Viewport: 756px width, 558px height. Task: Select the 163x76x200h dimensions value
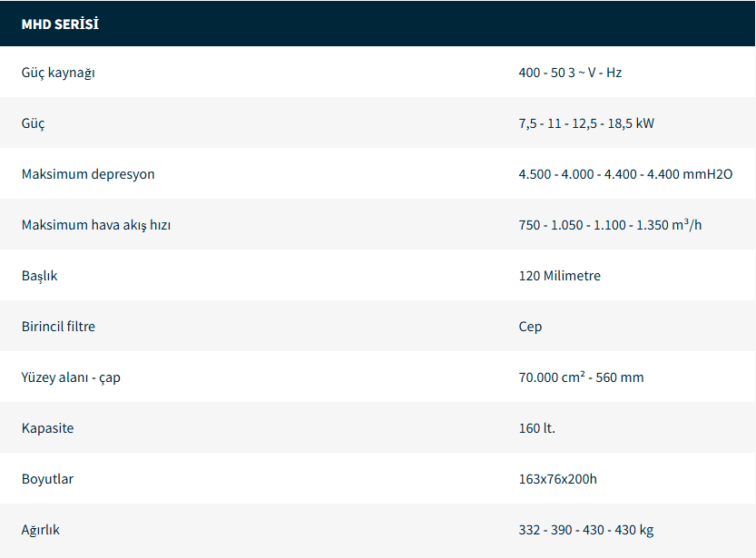(x=557, y=479)
